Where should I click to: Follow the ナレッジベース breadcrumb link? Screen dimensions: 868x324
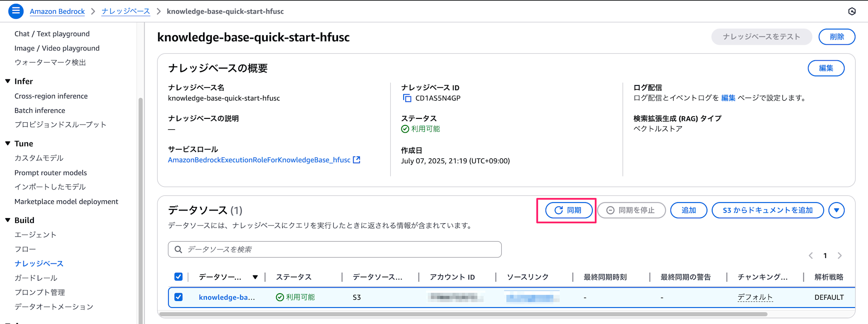[x=126, y=11]
